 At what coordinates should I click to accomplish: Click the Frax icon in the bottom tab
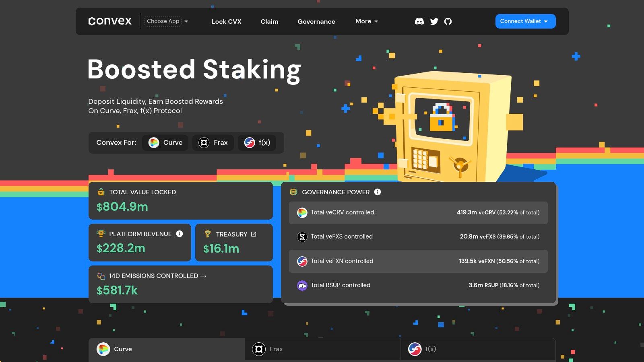point(259,349)
